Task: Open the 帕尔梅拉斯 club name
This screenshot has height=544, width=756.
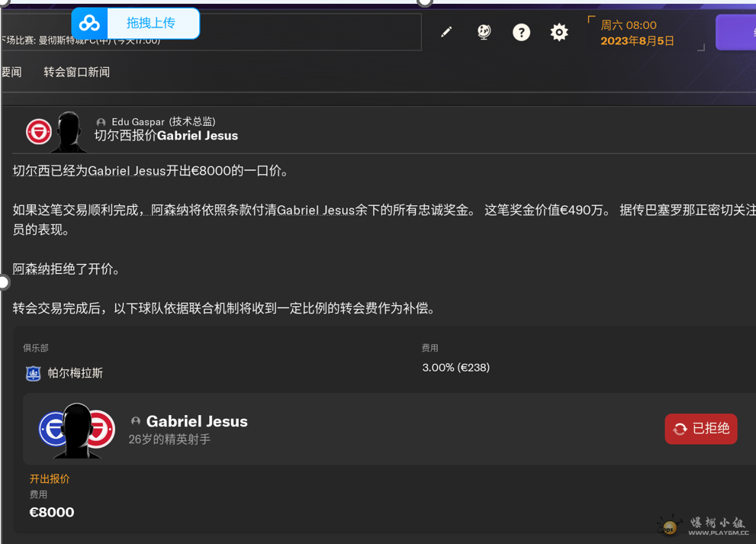Action: tap(76, 373)
